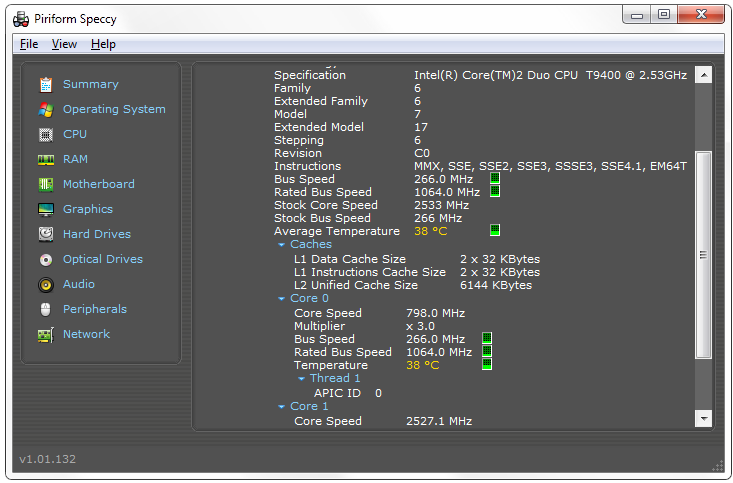Open the Peripherals section
The image size is (733, 483).
tap(95, 310)
